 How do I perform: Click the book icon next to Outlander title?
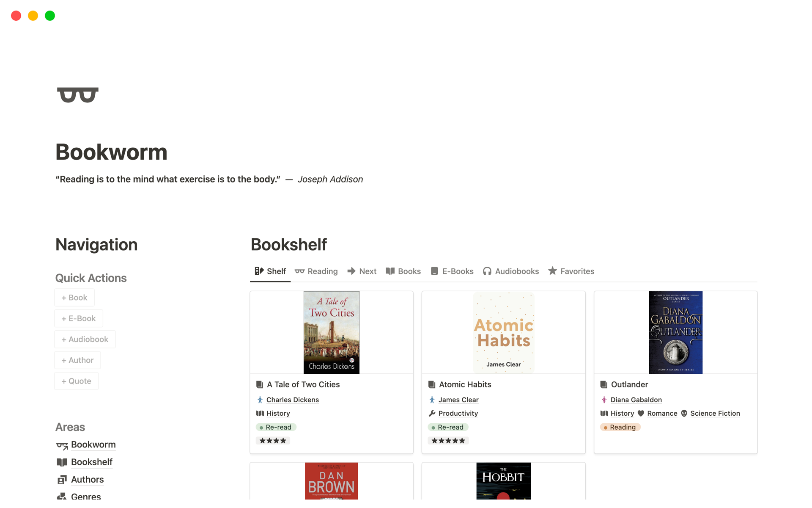(604, 384)
